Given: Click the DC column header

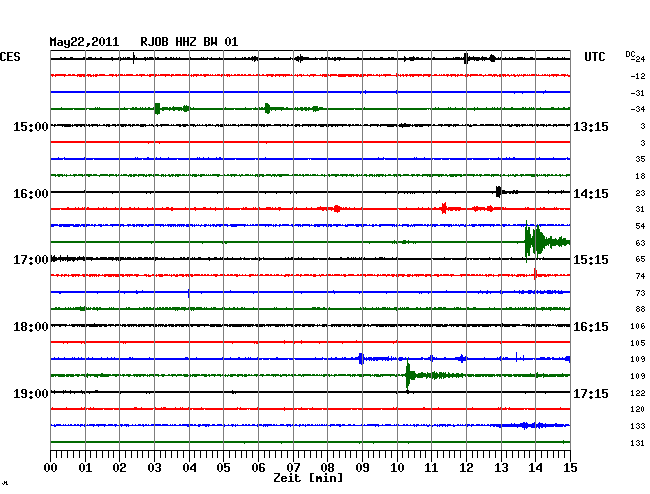Looking at the screenshot, I should pos(630,54).
